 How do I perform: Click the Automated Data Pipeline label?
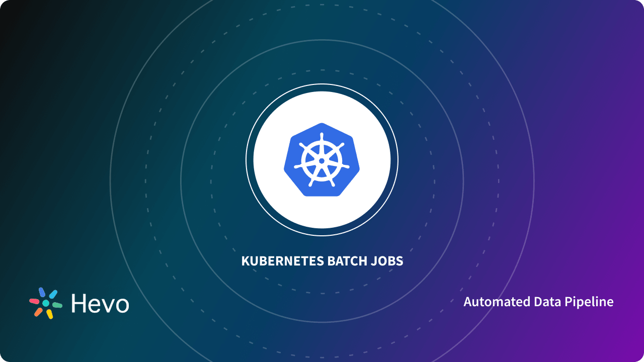539,302
